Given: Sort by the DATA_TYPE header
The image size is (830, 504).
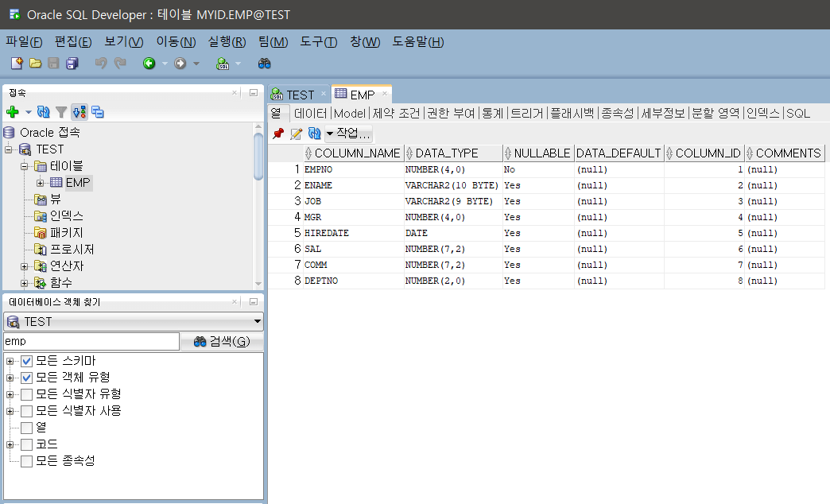Looking at the screenshot, I should pyautogui.click(x=453, y=153).
